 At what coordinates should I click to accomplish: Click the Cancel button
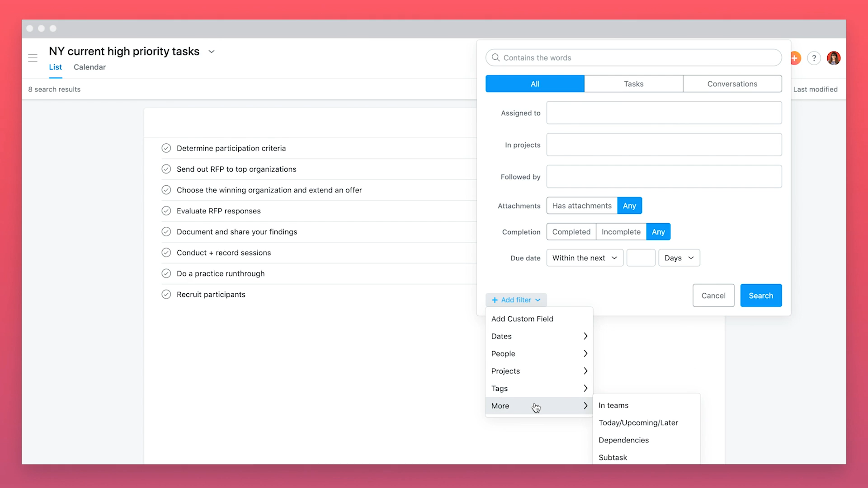click(713, 296)
